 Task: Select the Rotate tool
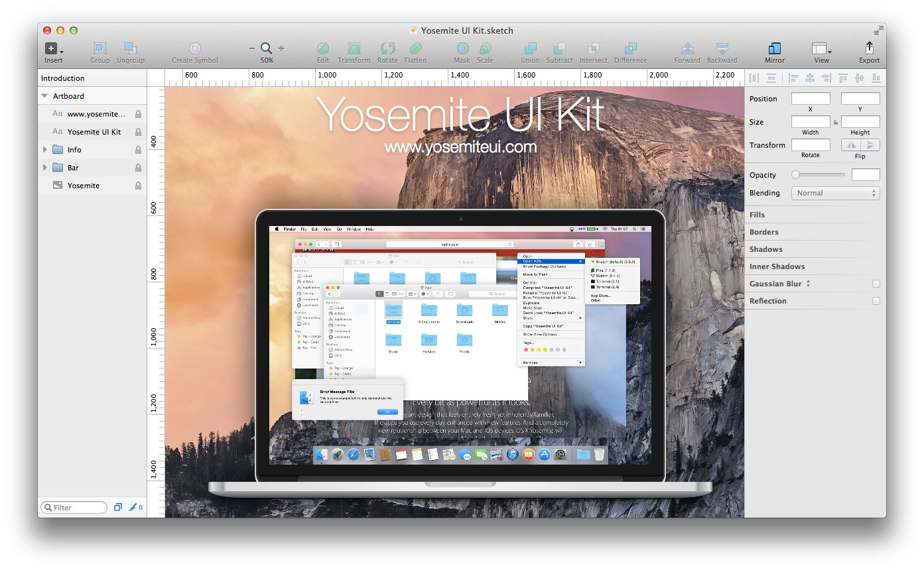387,48
